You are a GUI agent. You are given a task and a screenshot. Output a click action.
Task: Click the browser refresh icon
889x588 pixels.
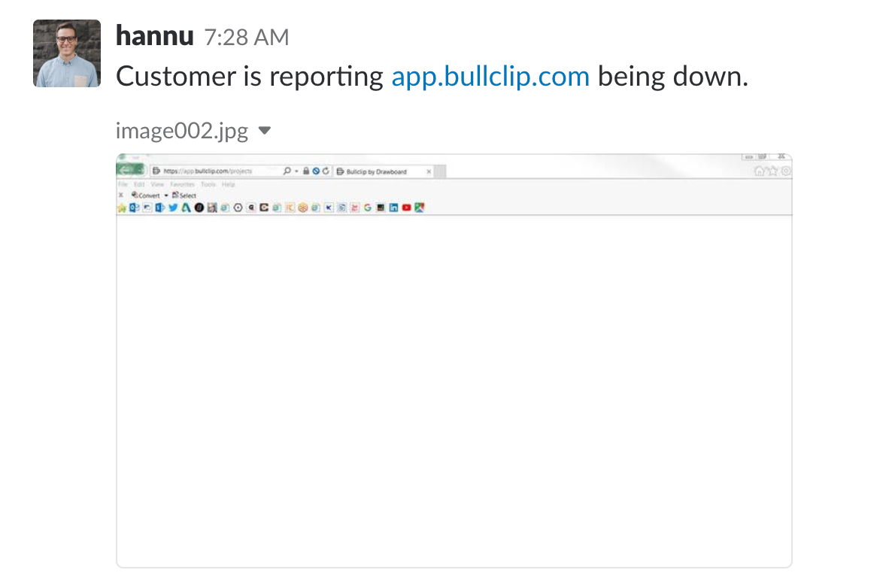[x=326, y=171]
